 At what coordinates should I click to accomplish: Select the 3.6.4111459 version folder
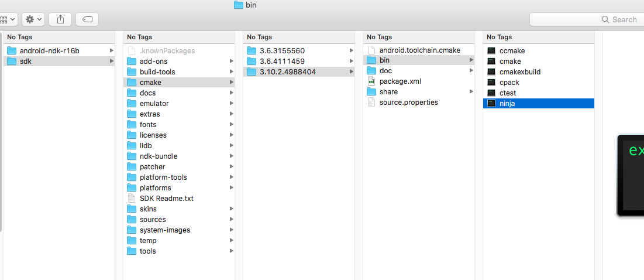298,62
